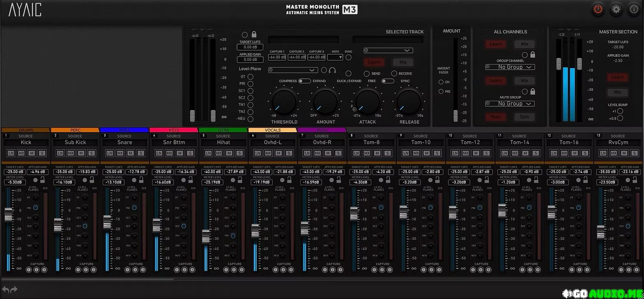Click the undo arrow at bottom left
This screenshot has width=644, height=299.
[x=6, y=290]
